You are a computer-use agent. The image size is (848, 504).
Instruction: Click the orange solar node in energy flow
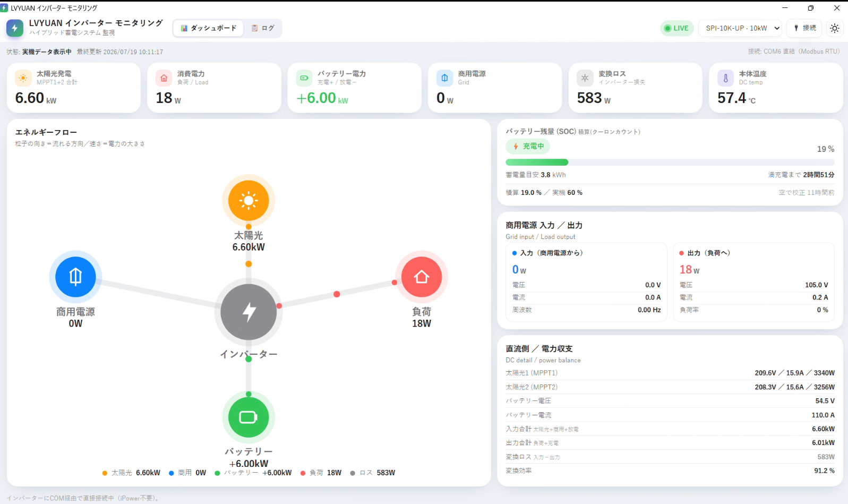click(249, 201)
